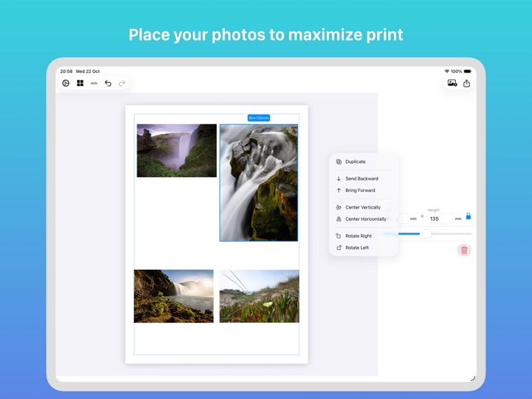Click Rotate Left in the menu

tap(357, 248)
